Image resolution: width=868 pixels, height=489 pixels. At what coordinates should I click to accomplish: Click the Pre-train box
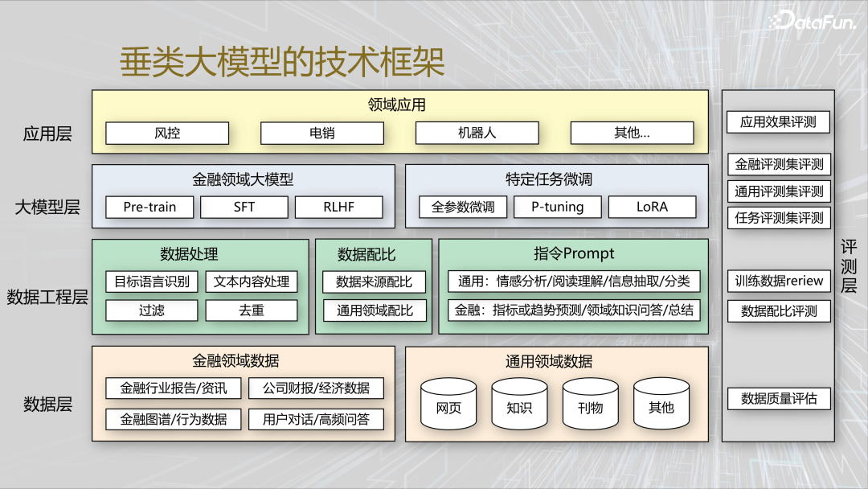click(x=149, y=208)
